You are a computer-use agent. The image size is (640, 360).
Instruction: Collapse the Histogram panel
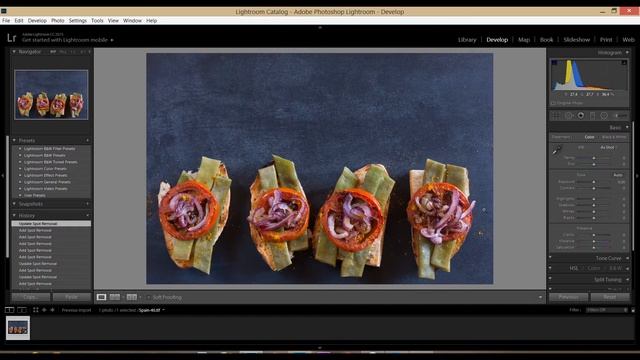click(x=627, y=53)
